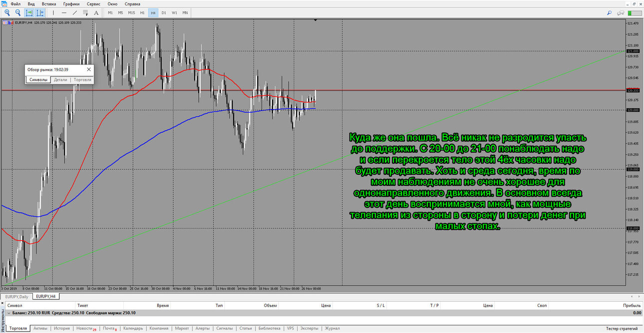Open the Компания terminal tab
Viewport: 644px width, 333px height.
159,328
